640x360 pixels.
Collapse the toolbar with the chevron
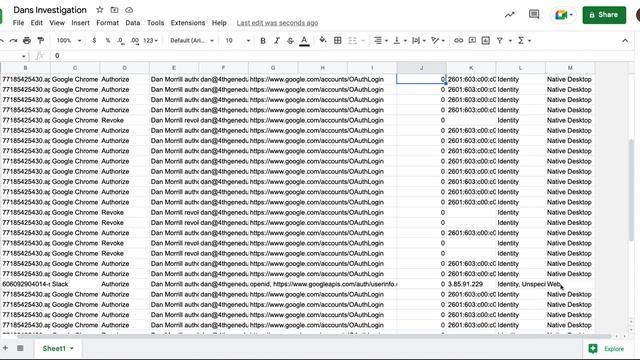pos(625,40)
